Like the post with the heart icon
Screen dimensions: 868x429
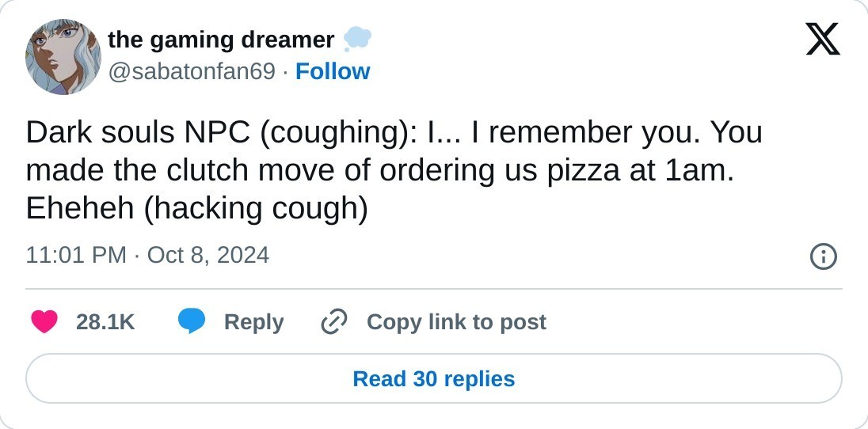44,322
